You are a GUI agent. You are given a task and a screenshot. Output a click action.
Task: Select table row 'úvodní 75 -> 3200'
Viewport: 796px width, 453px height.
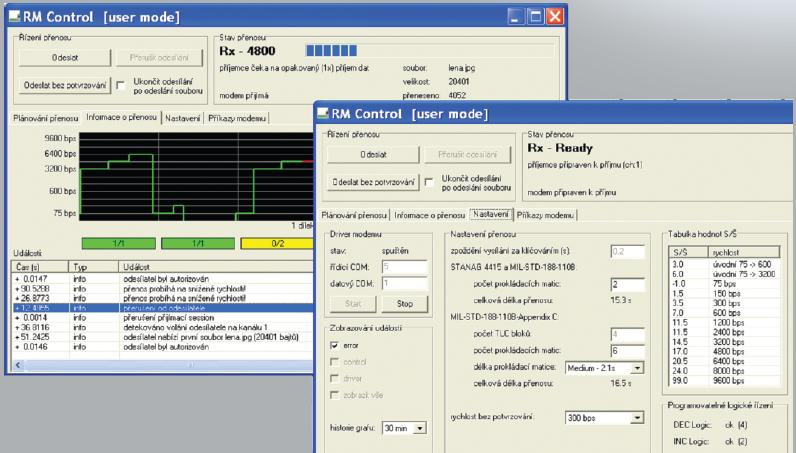(x=725, y=274)
